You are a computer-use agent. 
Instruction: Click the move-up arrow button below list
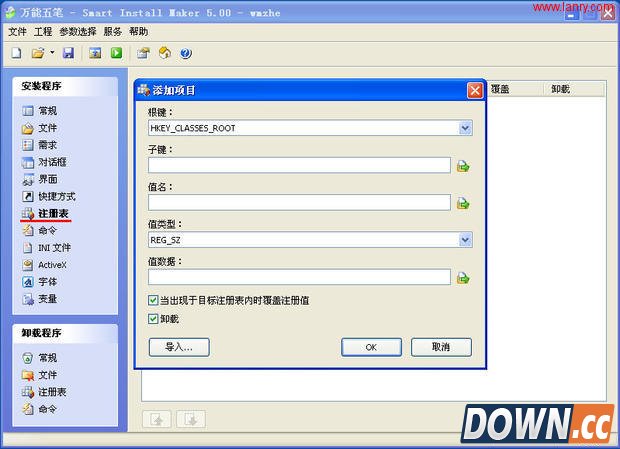point(157,419)
